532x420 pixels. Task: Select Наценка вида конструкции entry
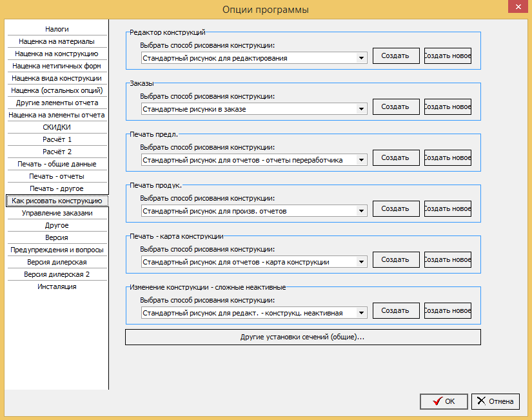point(57,78)
